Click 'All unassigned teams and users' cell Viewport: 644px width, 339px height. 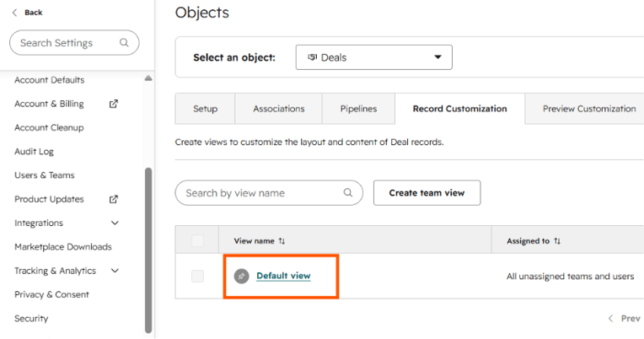570,277
